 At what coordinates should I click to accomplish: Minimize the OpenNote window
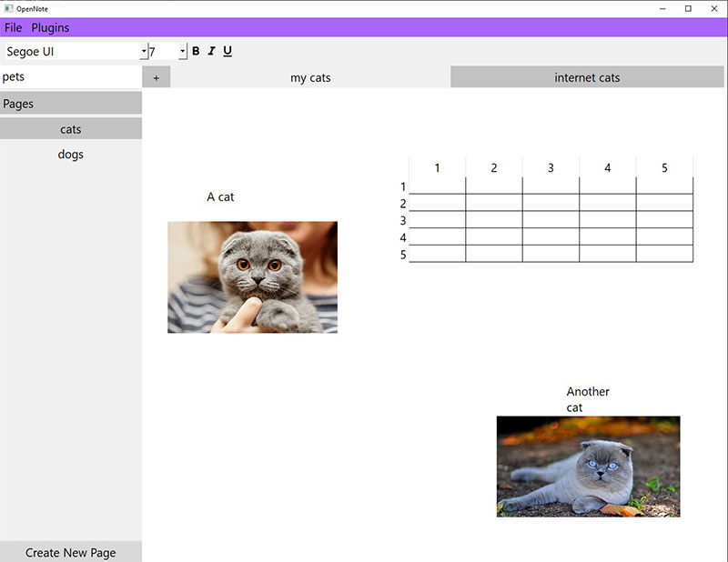point(662,8)
